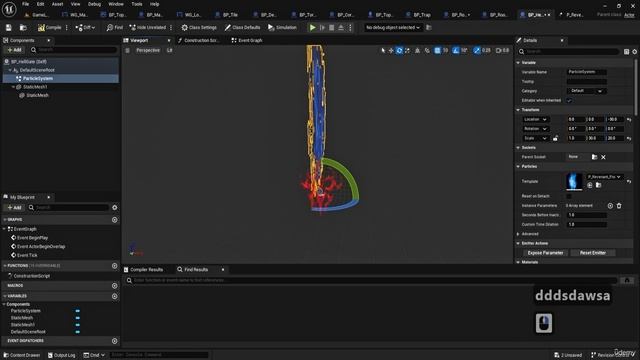Edit the Variable Name field
The height and width of the screenshot is (360, 640).
pyautogui.click(x=587, y=72)
